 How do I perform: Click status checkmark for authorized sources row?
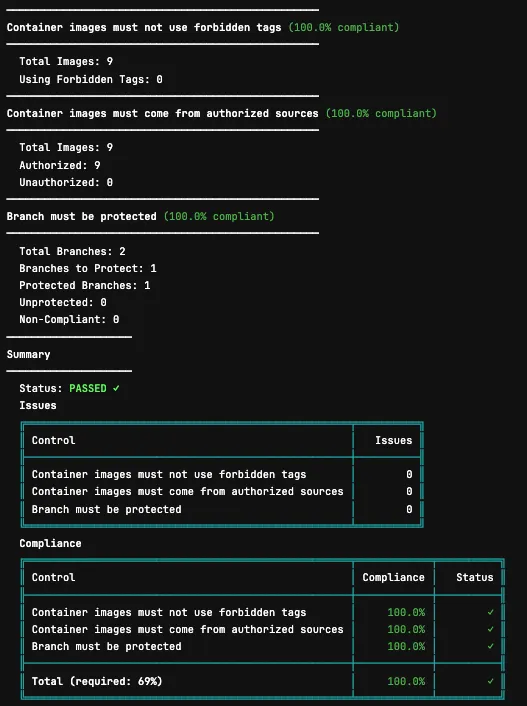coord(491,629)
